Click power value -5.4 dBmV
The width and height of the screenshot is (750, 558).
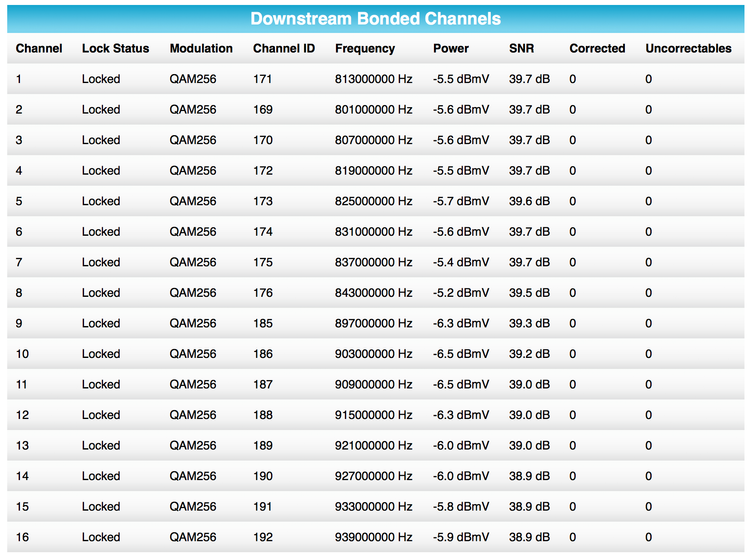pyautogui.click(x=461, y=263)
